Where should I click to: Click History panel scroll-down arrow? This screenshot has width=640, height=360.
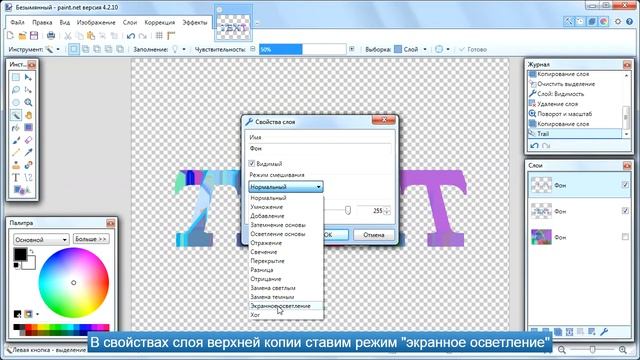627,134
